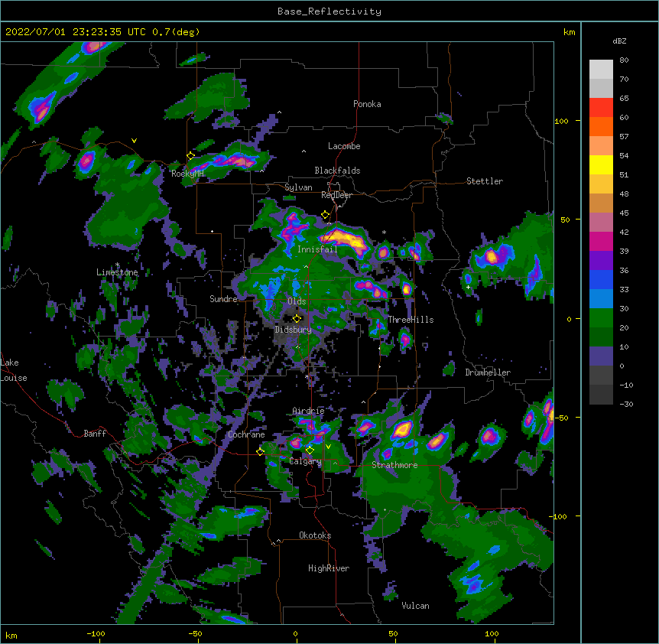659x644 pixels.
Task: Click the Strathmore label
Action: 394,465
